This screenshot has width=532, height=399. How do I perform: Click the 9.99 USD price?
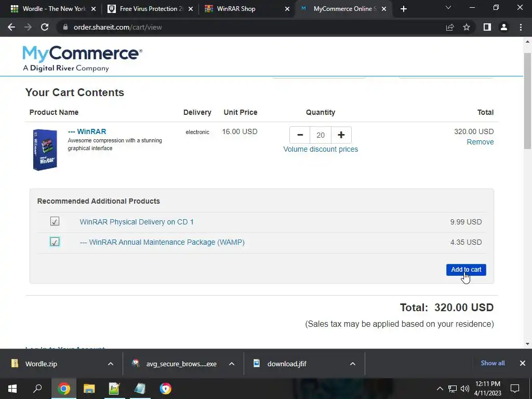pyautogui.click(x=466, y=222)
